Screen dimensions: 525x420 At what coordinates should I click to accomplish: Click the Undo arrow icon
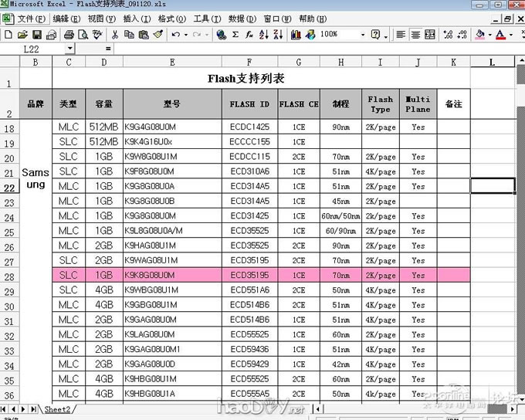click(x=176, y=35)
